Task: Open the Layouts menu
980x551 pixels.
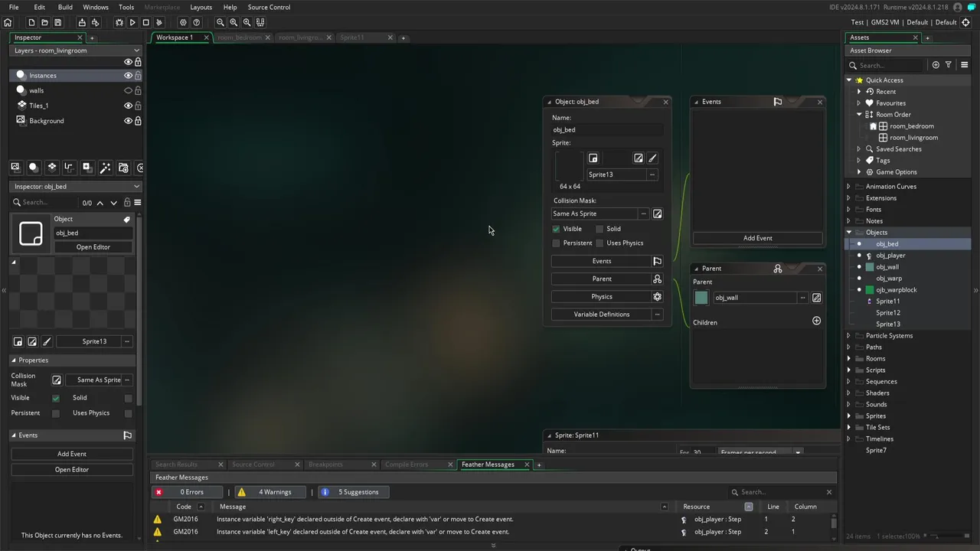Action: [x=201, y=7]
